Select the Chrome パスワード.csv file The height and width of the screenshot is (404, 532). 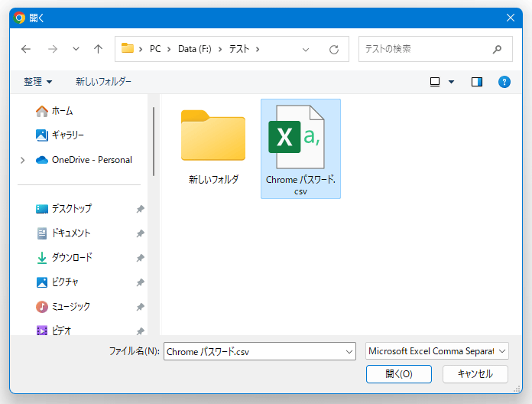click(300, 148)
